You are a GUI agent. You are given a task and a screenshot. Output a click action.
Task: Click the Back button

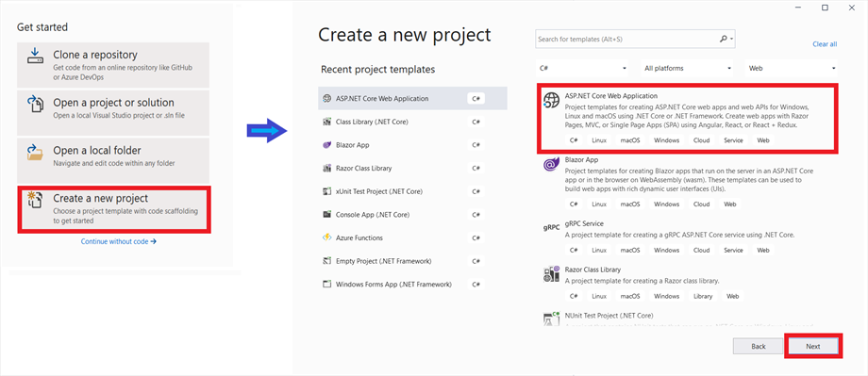coord(759,346)
